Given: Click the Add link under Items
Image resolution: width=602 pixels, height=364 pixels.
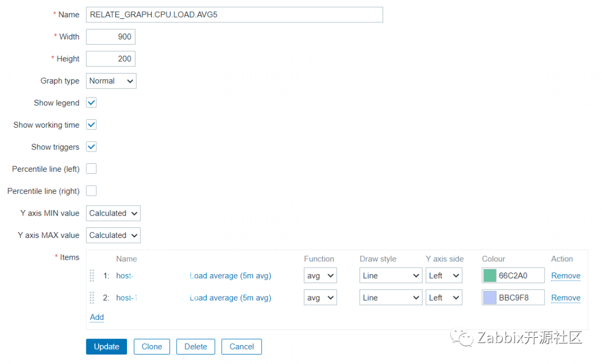Looking at the screenshot, I should tap(97, 317).
